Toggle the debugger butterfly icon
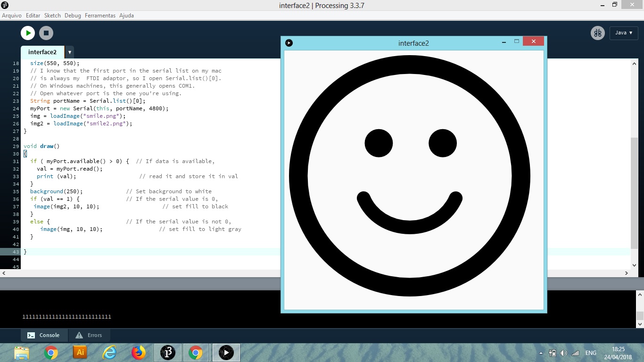The width and height of the screenshot is (644, 362). [x=598, y=33]
